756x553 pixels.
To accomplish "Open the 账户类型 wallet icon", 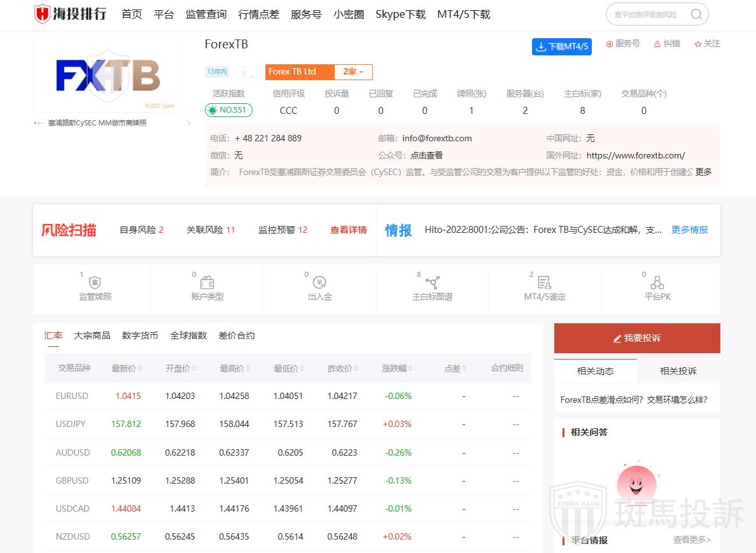I will 207,283.
